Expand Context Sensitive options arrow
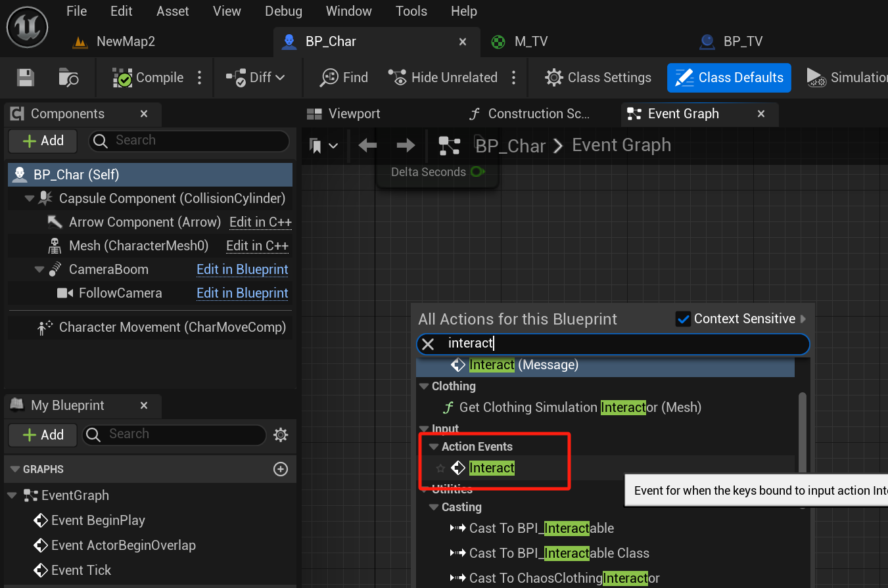The width and height of the screenshot is (888, 588). [x=803, y=319]
